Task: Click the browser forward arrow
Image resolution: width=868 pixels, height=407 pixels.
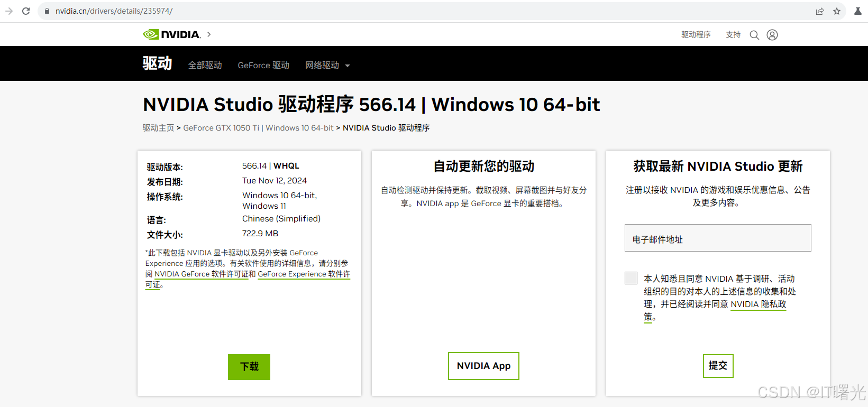Action: click(x=9, y=11)
